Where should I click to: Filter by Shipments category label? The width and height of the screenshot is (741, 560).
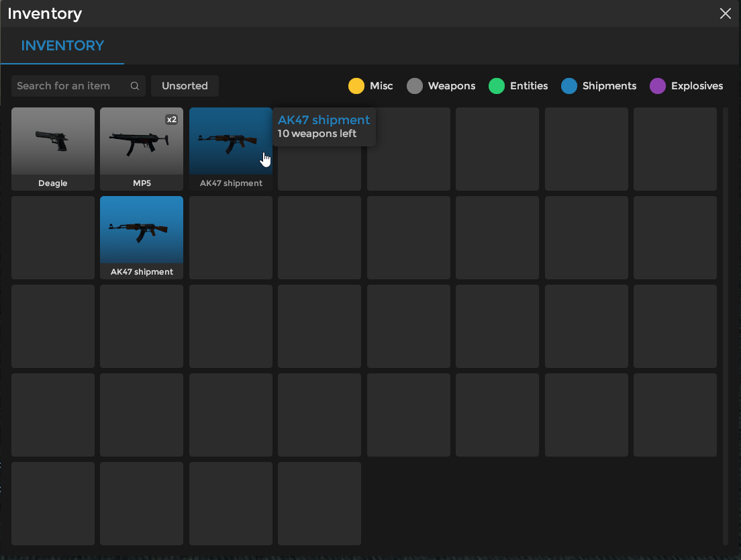(x=609, y=86)
